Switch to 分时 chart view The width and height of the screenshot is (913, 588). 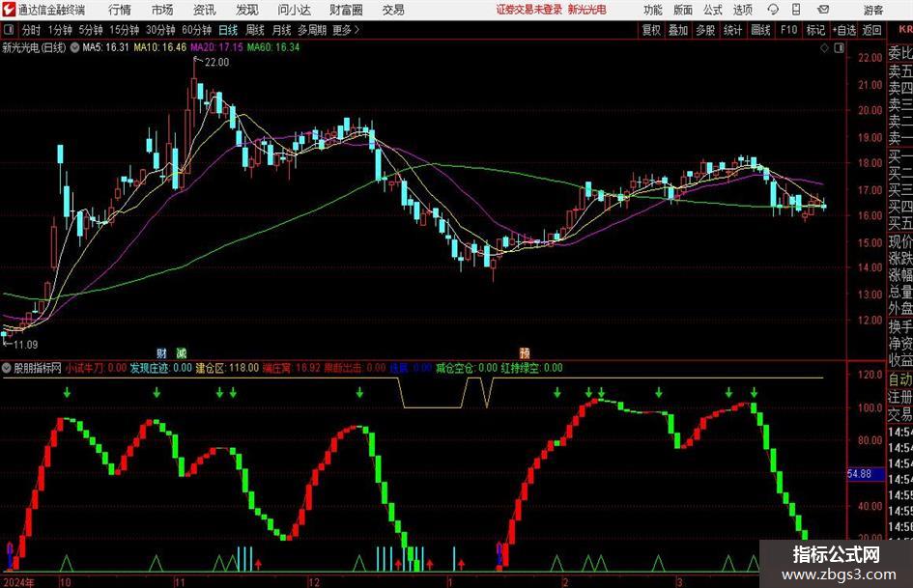click(x=32, y=30)
